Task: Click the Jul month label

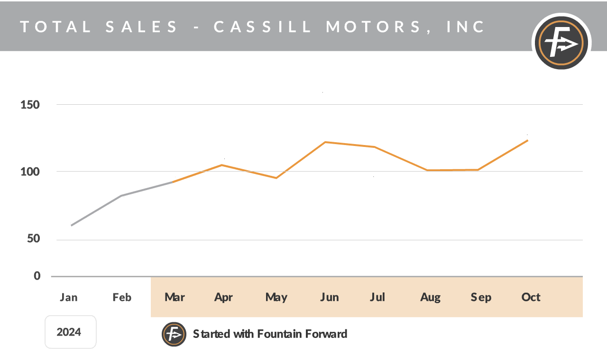Action: click(377, 297)
